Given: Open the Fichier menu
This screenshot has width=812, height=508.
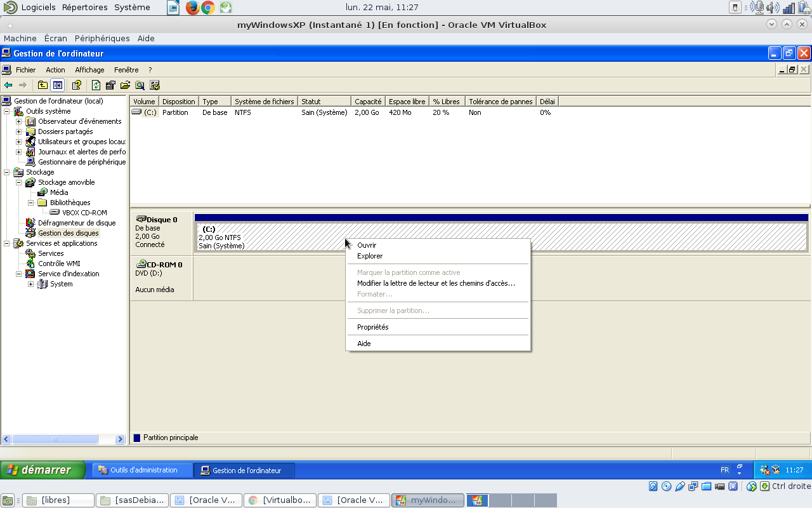Looking at the screenshot, I should click(26, 70).
